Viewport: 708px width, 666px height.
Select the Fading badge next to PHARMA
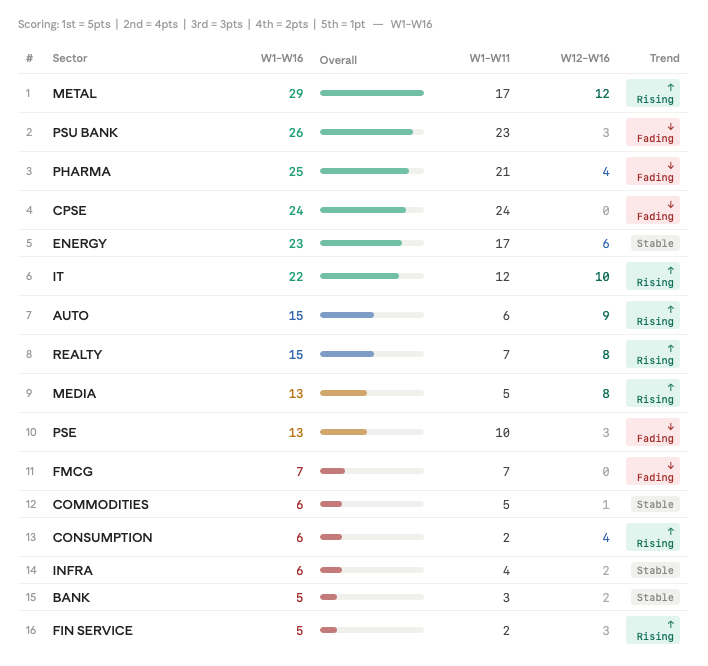pyautogui.click(x=652, y=171)
